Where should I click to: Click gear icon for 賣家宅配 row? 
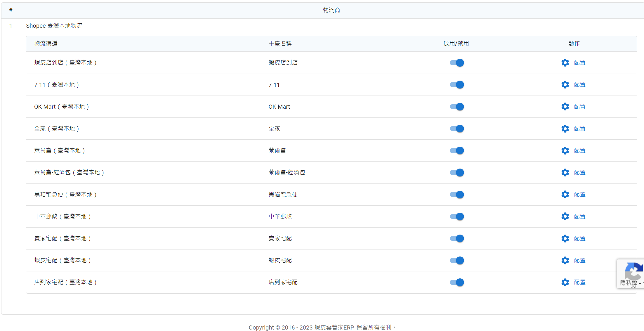(x=565, y=238)
